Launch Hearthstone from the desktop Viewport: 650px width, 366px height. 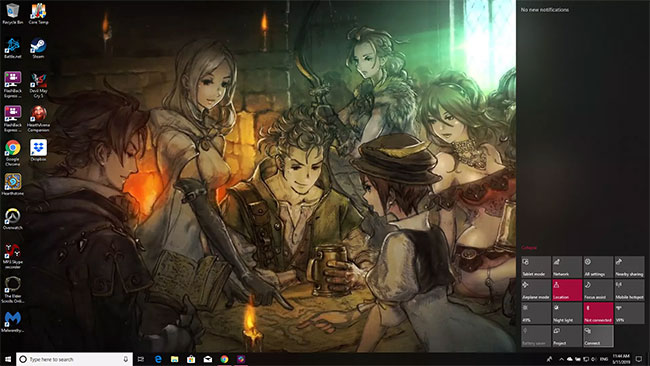[x=12, y=185]
